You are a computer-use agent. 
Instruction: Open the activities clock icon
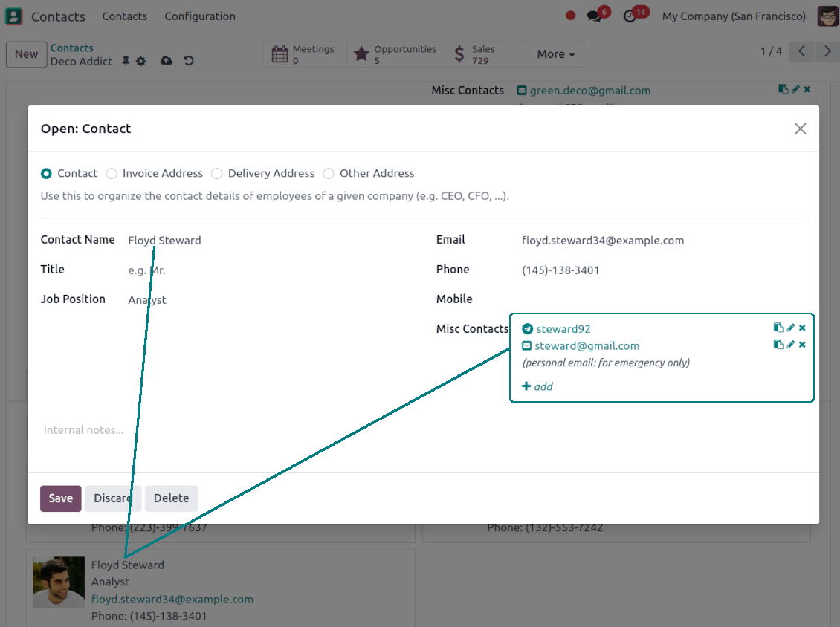pos(630,16)
